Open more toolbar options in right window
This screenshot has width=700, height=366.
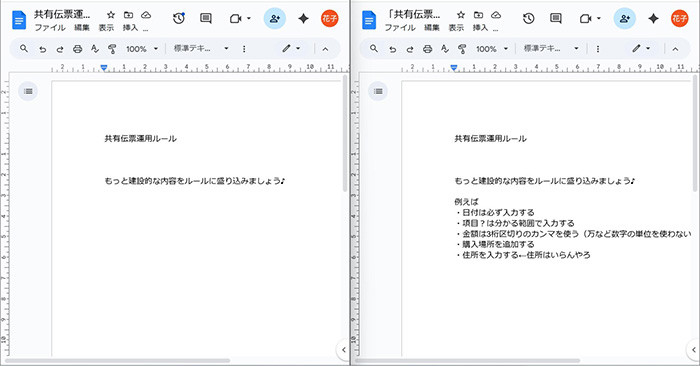[598, 49]
